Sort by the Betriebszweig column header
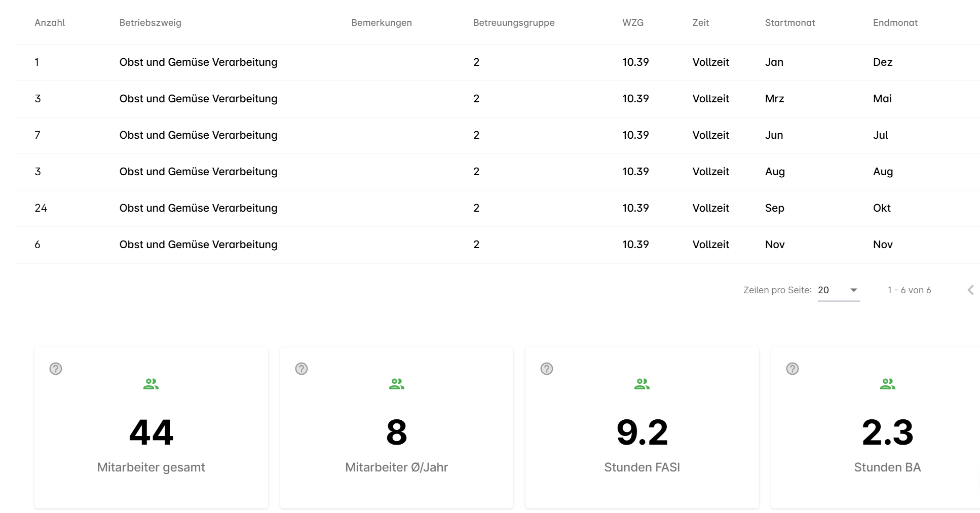Image resolution: width=980 pixels, height=513 pixels. 150,23
